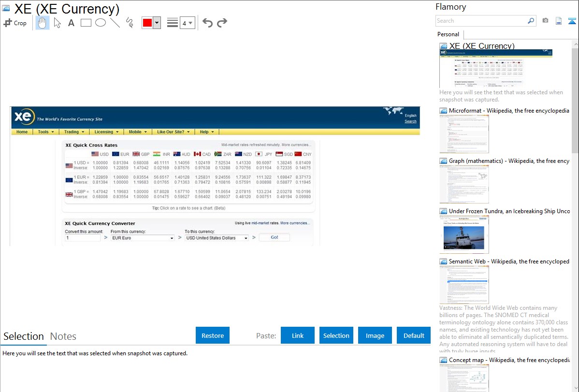Open the Semantic Web snapshot thumbnail
Viewport: 579px width, 392px height.
click(464, 285)
